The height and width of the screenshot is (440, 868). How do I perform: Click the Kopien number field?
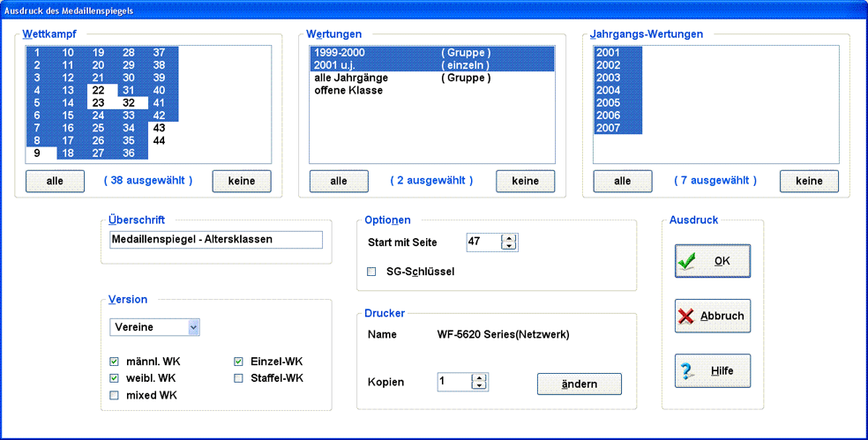(453, 382)
